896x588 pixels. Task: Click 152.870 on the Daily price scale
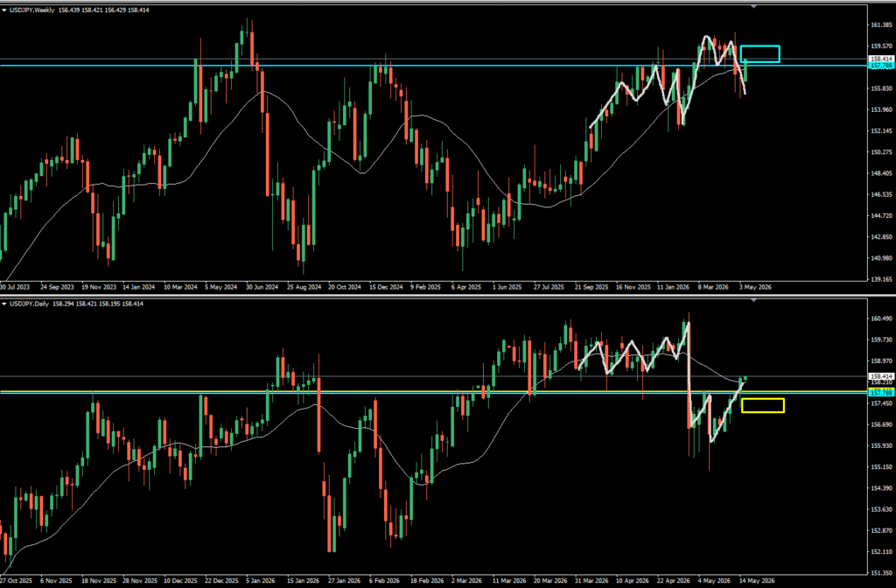(x=882, y=531)
